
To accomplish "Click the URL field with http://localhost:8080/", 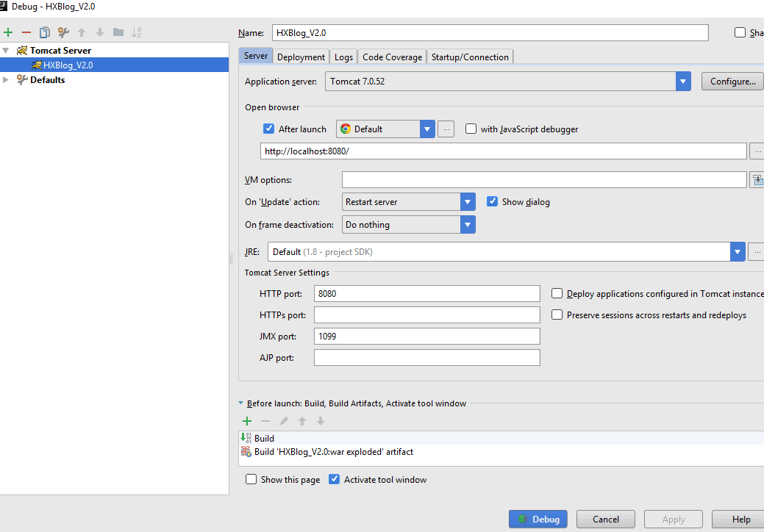I will point(503,151).
